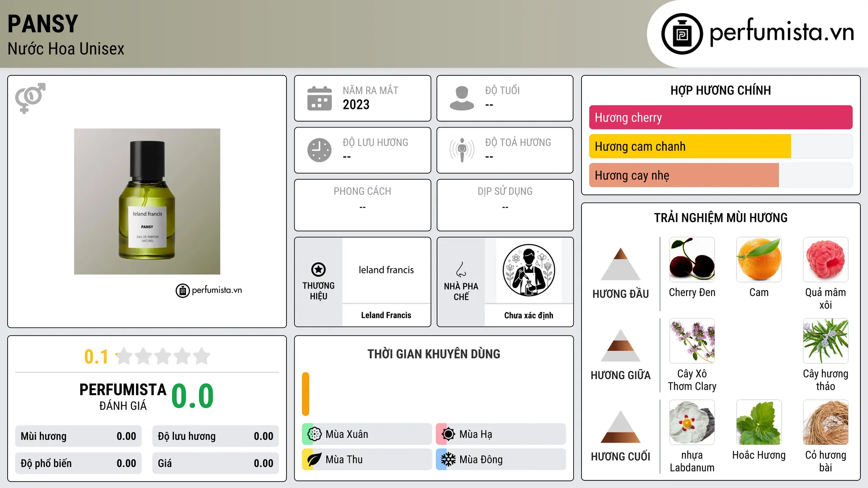Click the Hương cherry accord bar

pyautogui.click(x=721, y=117)
